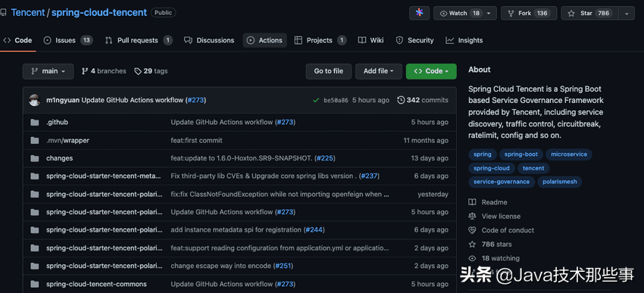Open the 'feat:support reading configuration' commit message

click(280, 248)
